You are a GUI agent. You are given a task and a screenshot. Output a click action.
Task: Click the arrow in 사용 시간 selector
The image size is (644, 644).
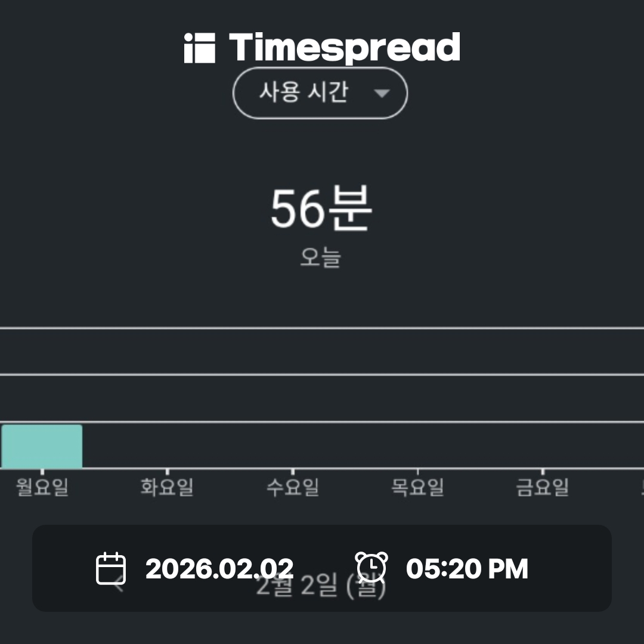click(382, 94)
